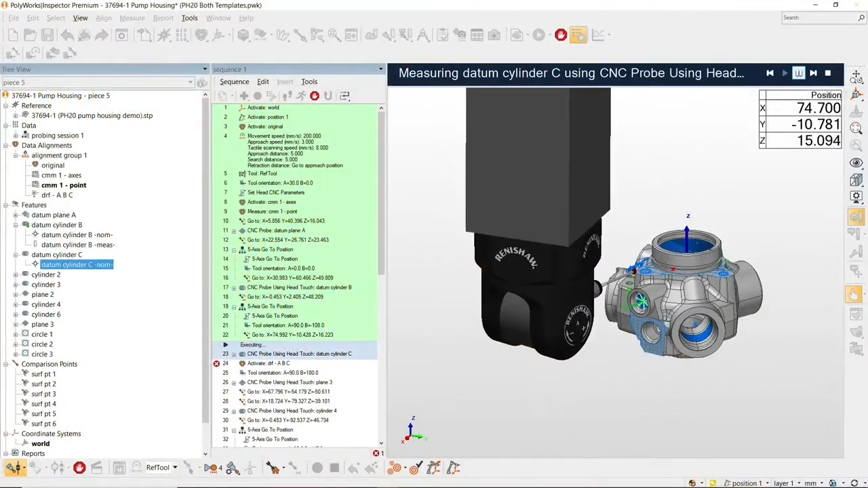Viewport: 868px width, 488px height.
Task: Pause the sequence playback
Action: click(798, 73)
